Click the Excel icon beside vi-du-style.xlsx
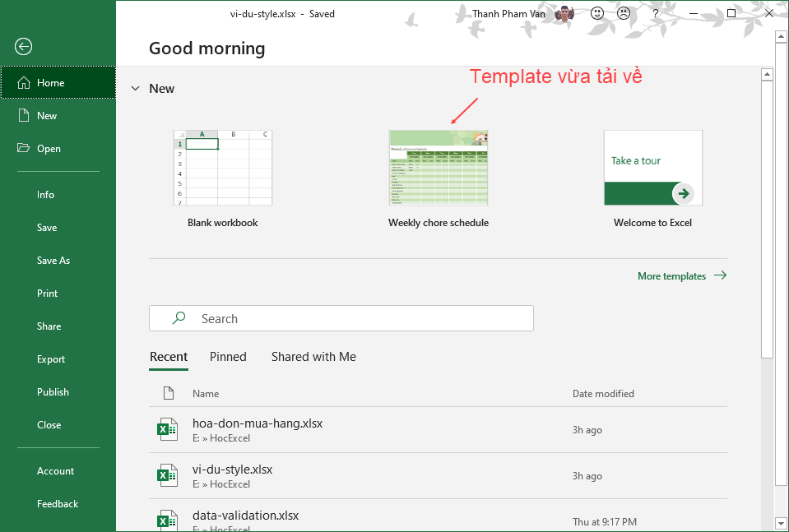Screen dimensions: 789x532 pos(168,475)
